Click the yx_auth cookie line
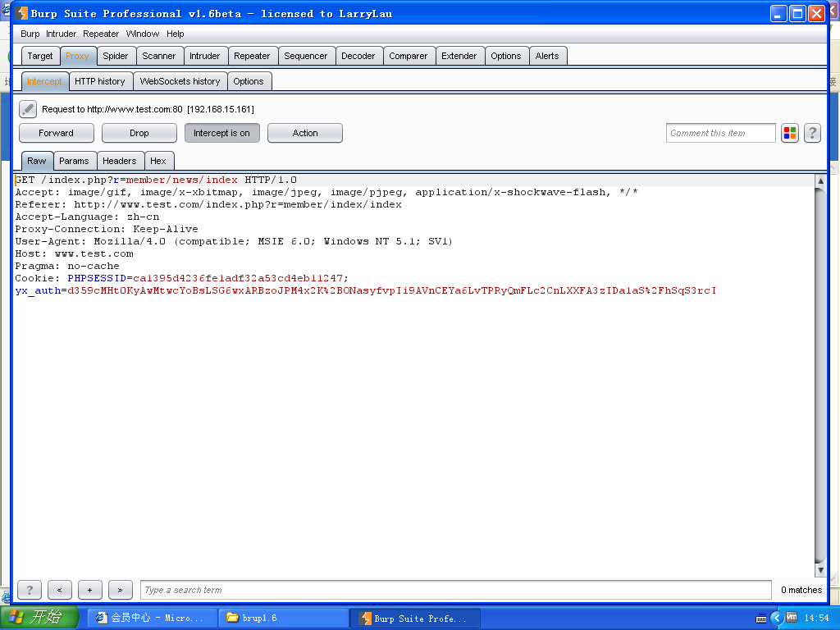The image size is (840, 630). coord(366,290)
